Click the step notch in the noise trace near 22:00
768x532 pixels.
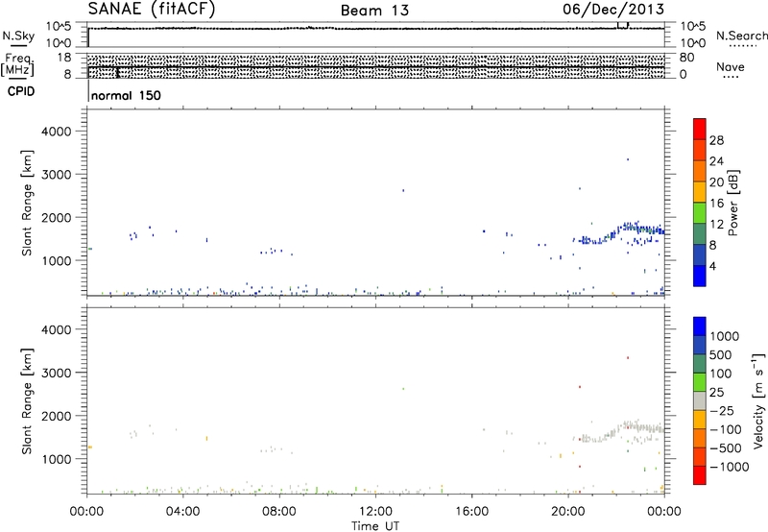622,25
